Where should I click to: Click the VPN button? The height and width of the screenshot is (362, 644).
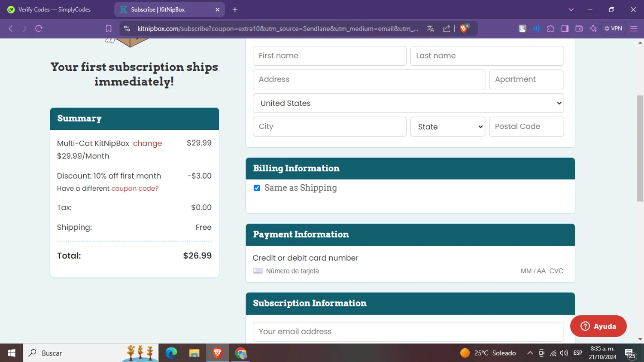click(x=614, y=28)
